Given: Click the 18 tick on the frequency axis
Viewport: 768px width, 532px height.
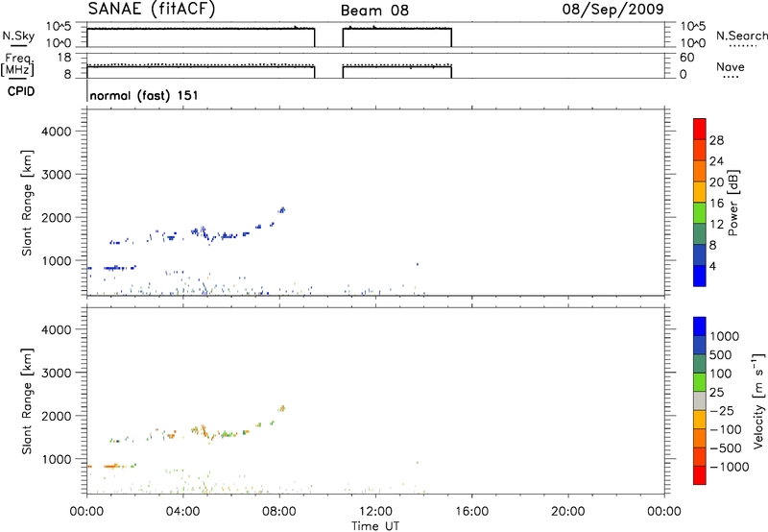Looking at the screenshot, I should 65,58.
